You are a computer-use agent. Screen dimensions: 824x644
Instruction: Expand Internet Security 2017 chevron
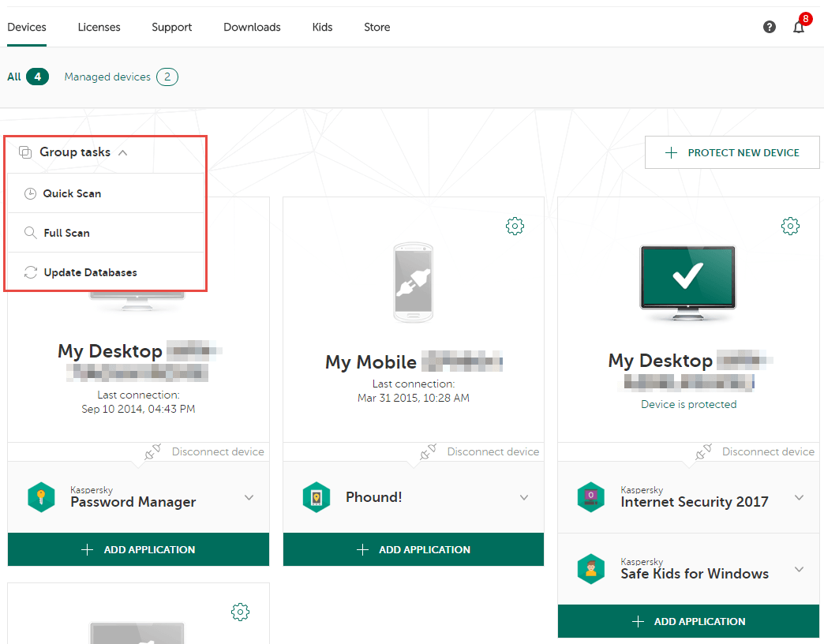800,497
